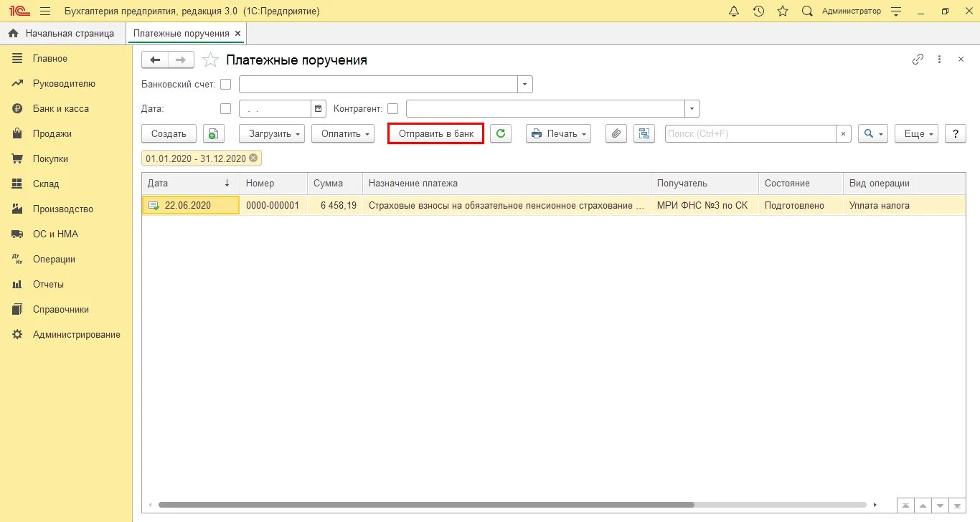The width and height of the screenshot is (980, 522).
Task: Copy link to this form
Action: pos(918,60)
